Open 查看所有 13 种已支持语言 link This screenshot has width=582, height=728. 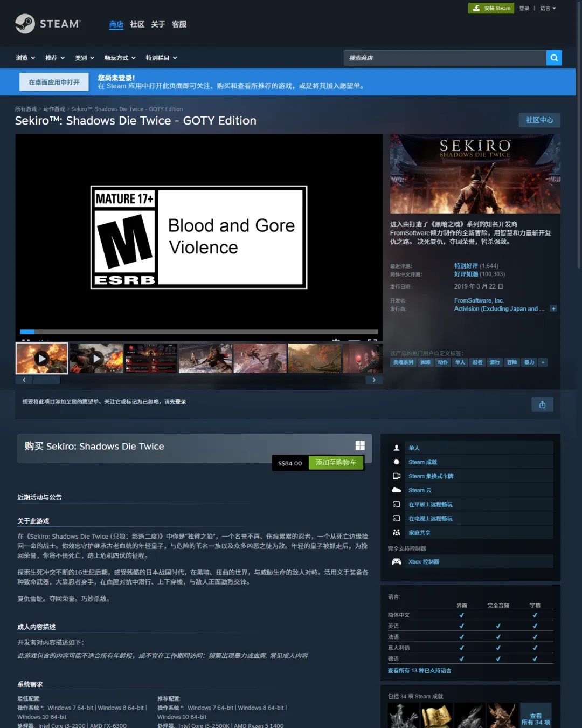420,670
